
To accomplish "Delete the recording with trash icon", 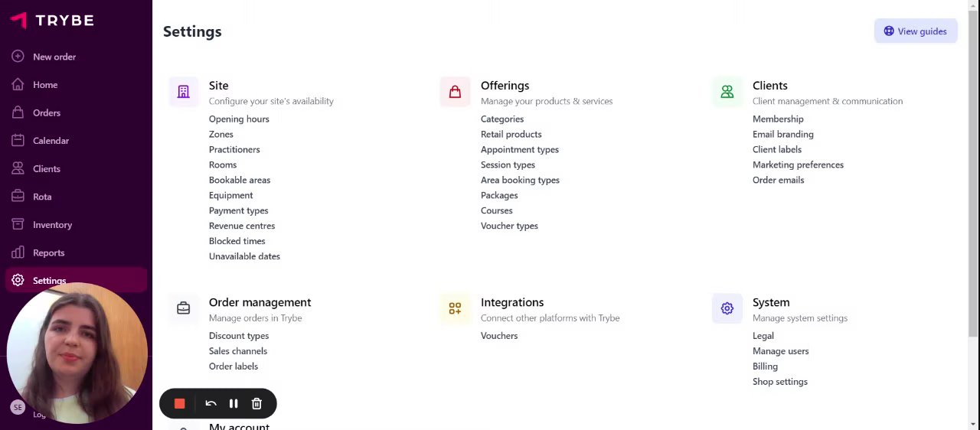I will tap(256, 404).
